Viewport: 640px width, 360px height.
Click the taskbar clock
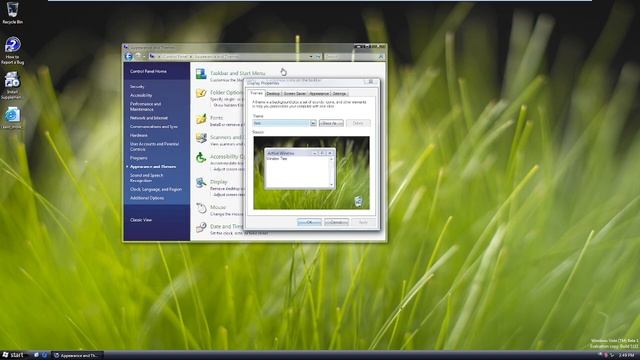pyautogui.click(x=627, y=356)
